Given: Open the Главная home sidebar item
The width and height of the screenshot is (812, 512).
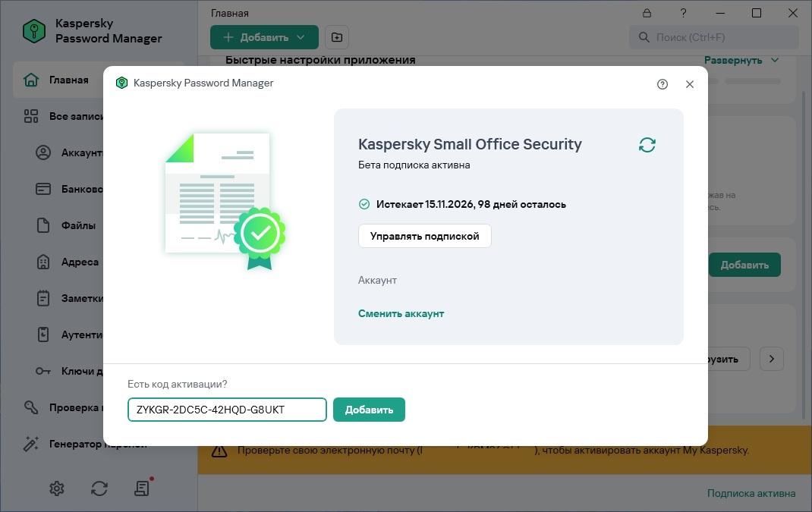Looking at the screenshot, I should 58,80.
